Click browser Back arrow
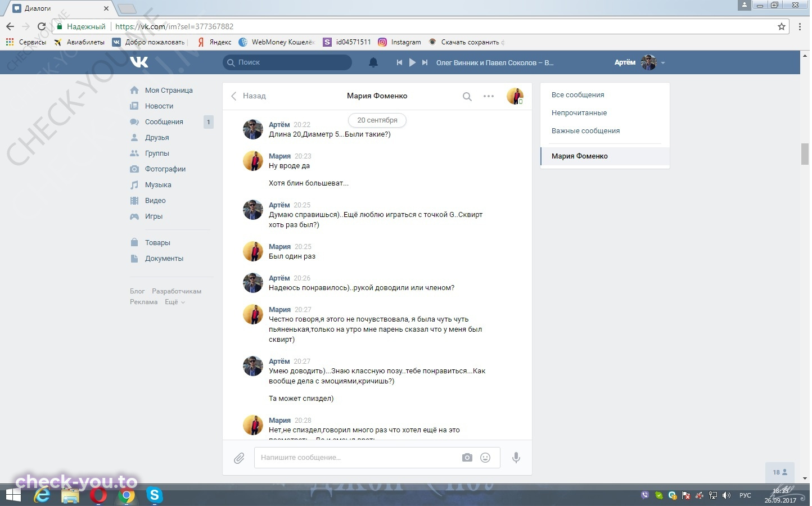Viewport: 812px width, 506px height. [x=10, y=26]
